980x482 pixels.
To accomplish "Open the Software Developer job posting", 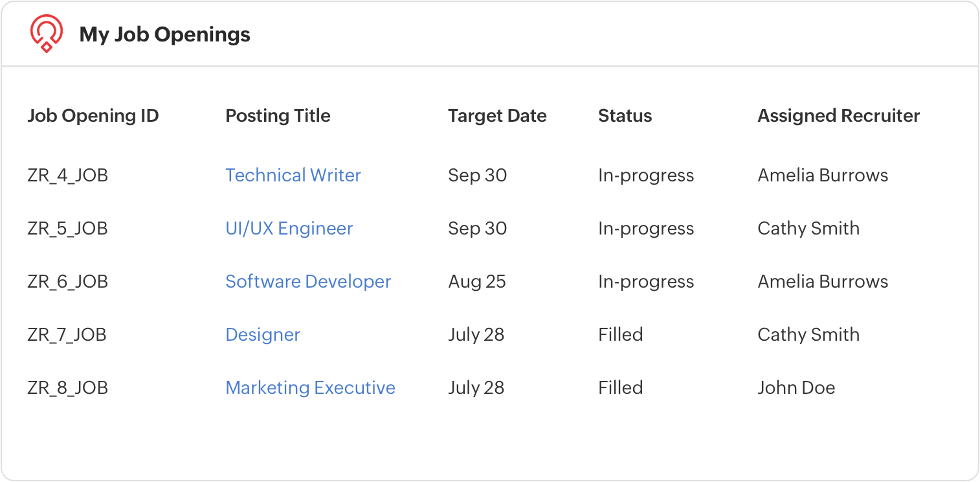I will [x=307, y=281].
